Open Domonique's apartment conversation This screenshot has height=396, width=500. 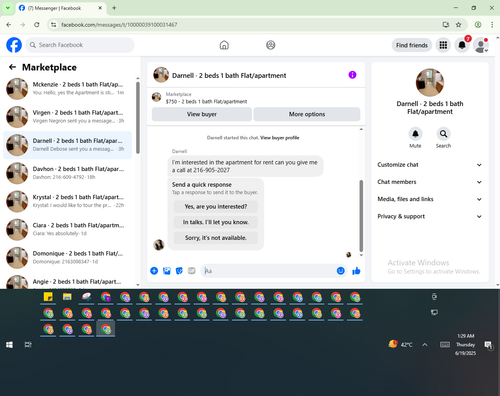[68, 258]
